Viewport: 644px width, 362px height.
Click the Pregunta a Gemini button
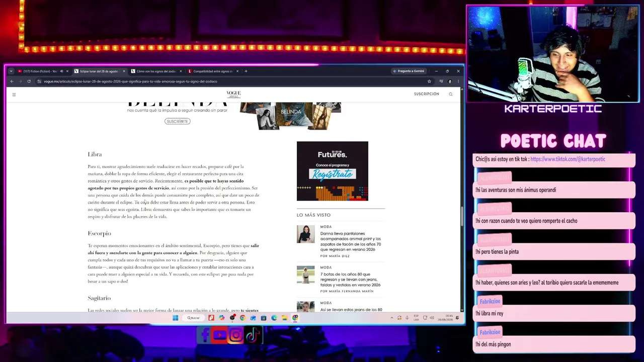409,71
